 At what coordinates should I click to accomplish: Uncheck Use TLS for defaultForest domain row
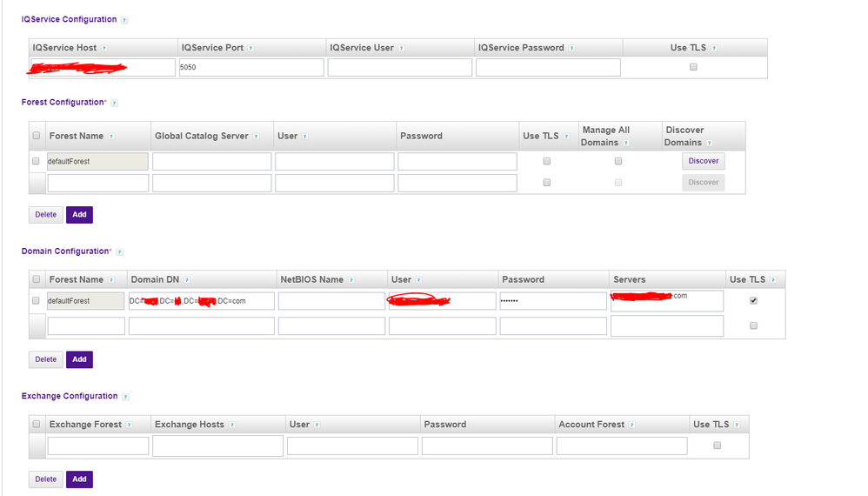(753, 301)
